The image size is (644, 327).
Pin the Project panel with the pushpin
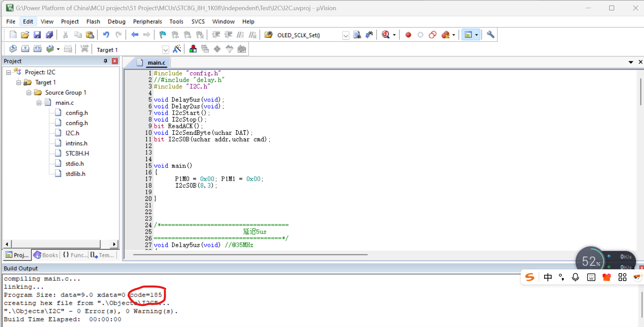point(105,61)
